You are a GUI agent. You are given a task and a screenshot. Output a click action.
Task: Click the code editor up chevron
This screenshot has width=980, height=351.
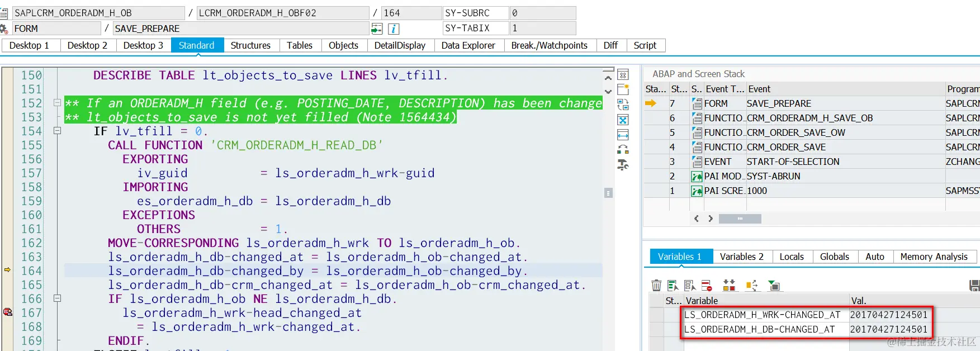(608, 79)
